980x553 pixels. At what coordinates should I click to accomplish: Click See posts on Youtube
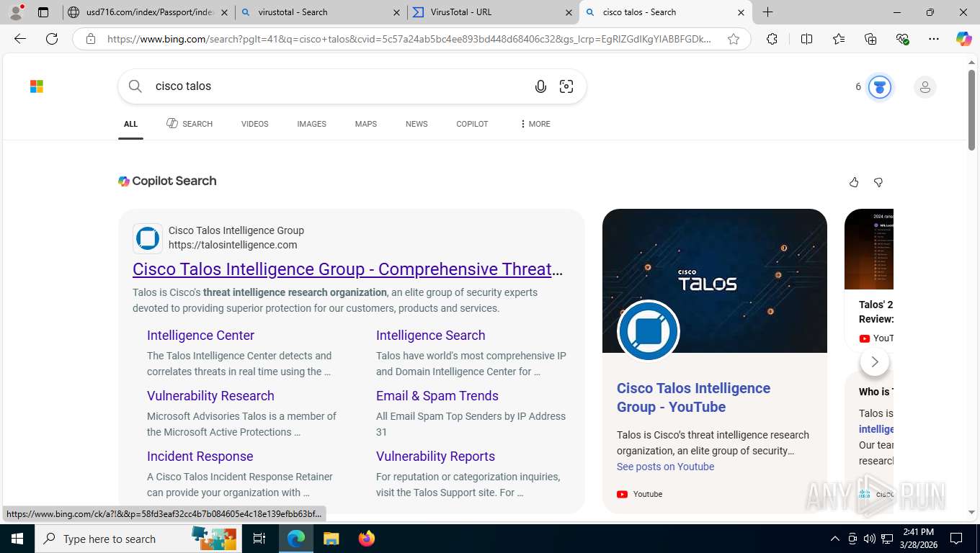pos(665,467)
